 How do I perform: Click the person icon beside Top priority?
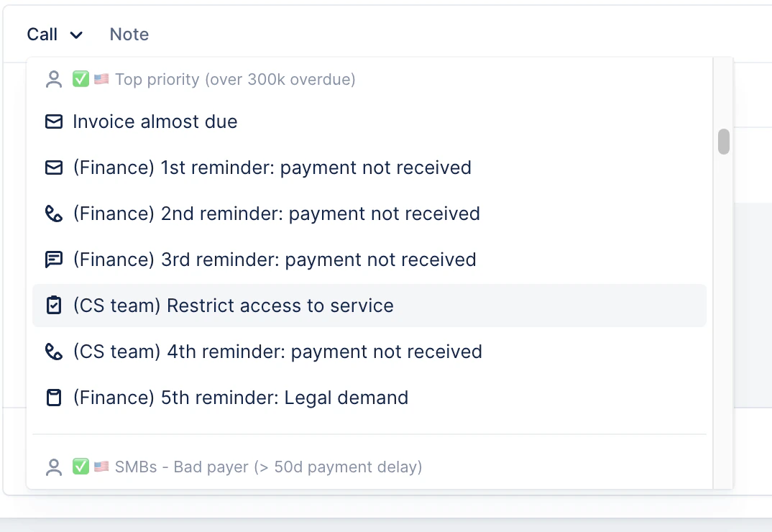[x=54, y=79]
